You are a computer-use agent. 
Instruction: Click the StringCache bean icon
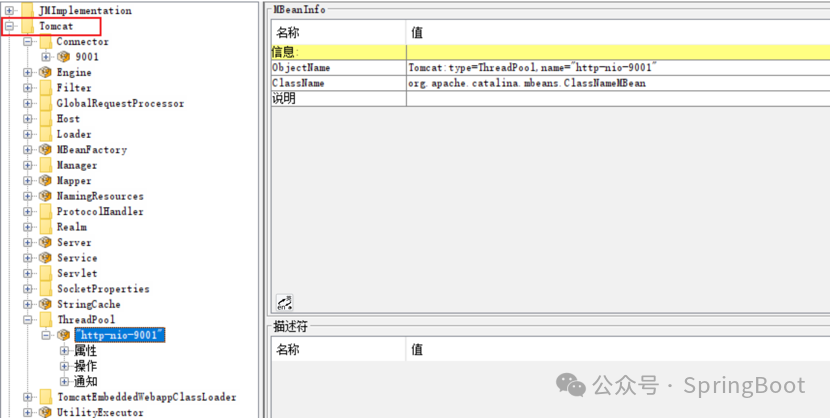46,304
